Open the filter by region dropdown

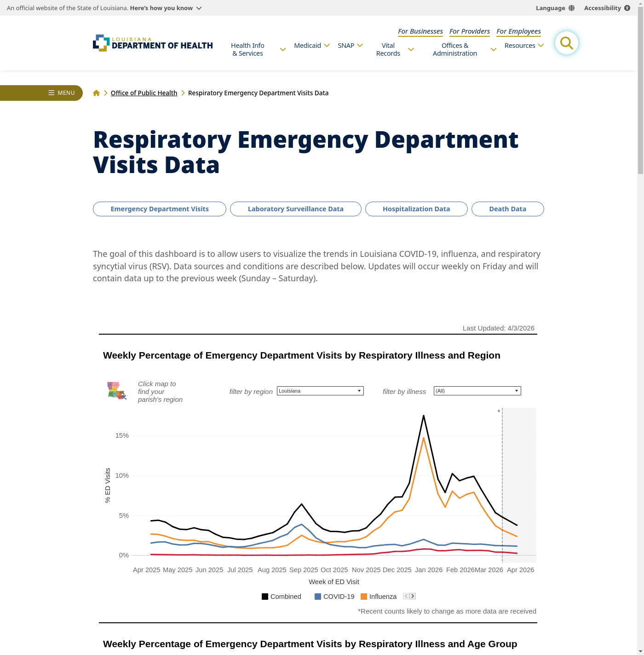click(320, 391)
